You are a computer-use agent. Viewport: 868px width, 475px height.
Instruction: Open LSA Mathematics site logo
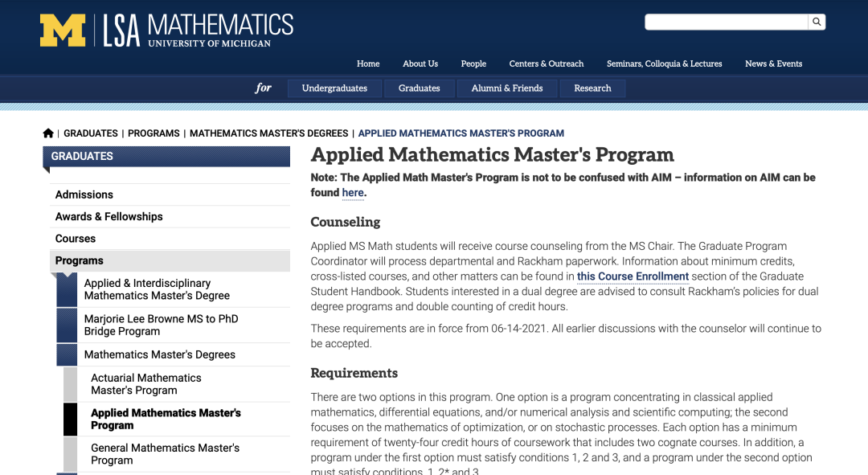coord(199,31)
